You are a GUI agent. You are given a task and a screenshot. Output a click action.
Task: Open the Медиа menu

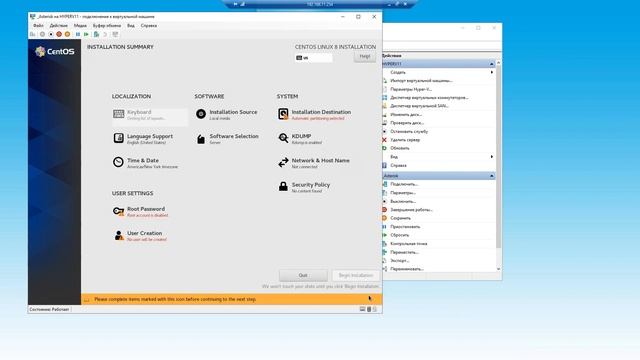coord(80,25)
